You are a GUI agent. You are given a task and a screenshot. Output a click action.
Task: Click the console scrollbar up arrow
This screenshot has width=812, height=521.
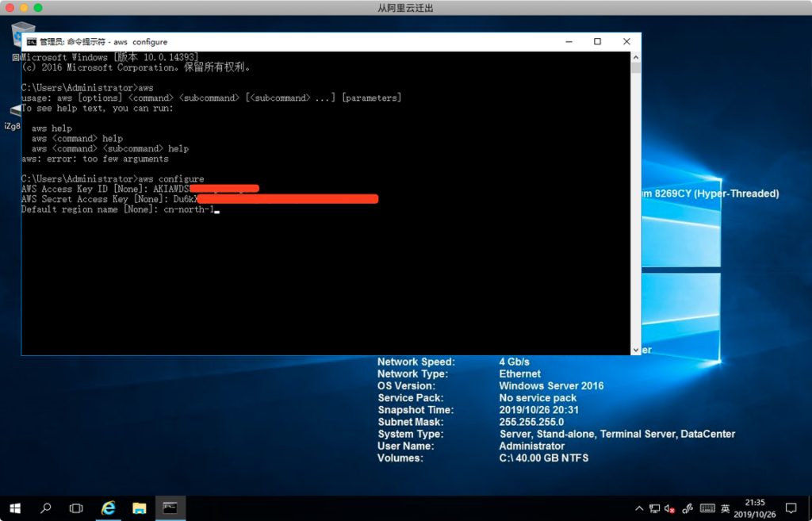tap(635, 57)
